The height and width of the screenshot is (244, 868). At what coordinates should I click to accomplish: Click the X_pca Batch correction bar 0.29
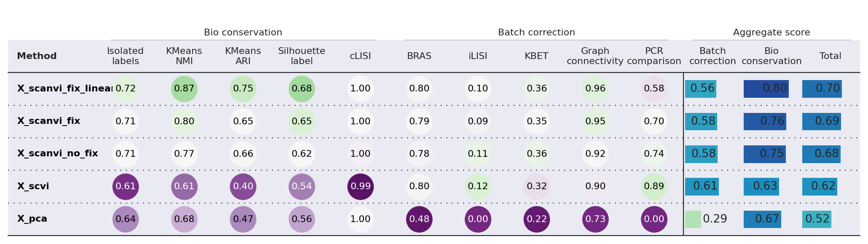(x=693, y=219)
